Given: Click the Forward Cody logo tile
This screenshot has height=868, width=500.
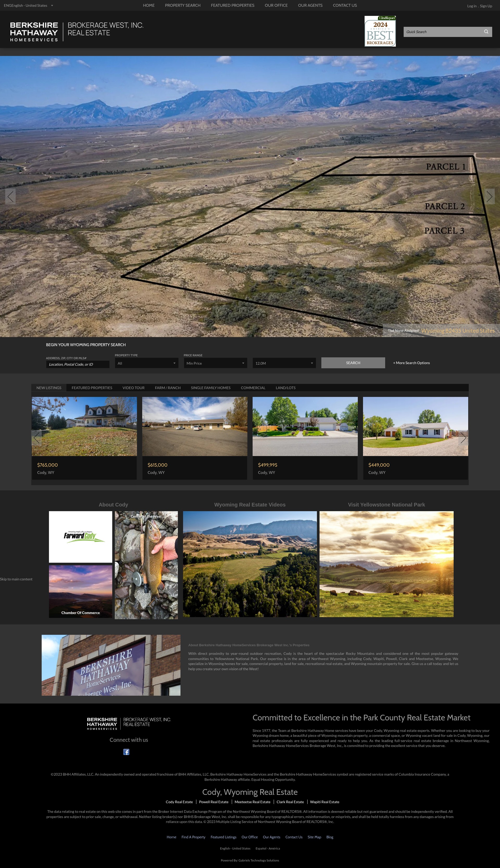Looking at the screenshot, I should (80, 537).
